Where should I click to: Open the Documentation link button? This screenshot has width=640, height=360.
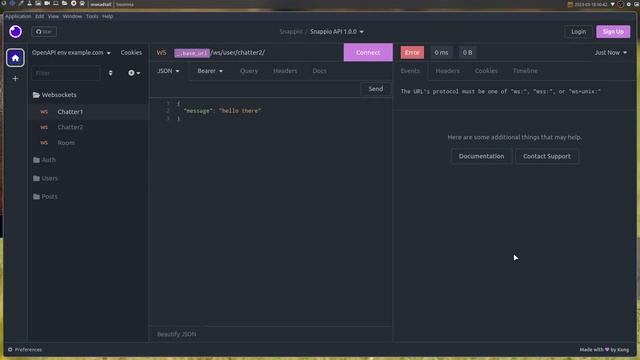tap(481, 156)
